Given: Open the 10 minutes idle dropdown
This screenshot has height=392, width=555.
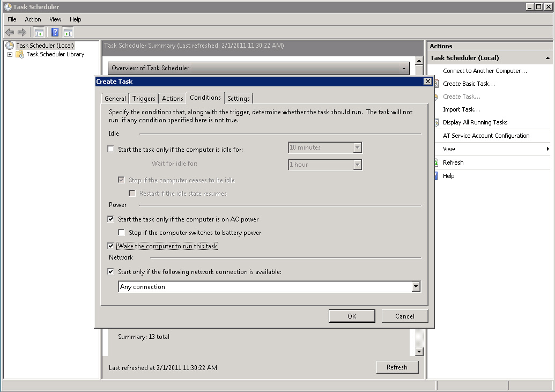Looking at the screenshot, I should [358, 147].
